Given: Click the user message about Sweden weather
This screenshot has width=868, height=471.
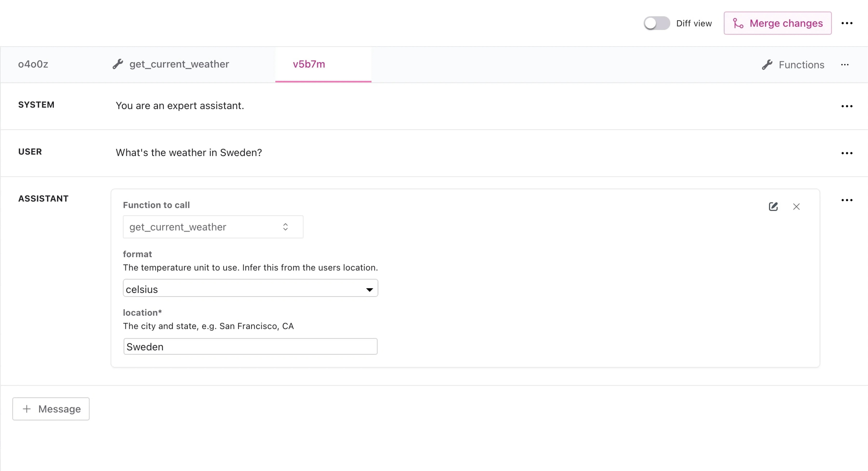Looking at the screenshot, I should (189, 153).
